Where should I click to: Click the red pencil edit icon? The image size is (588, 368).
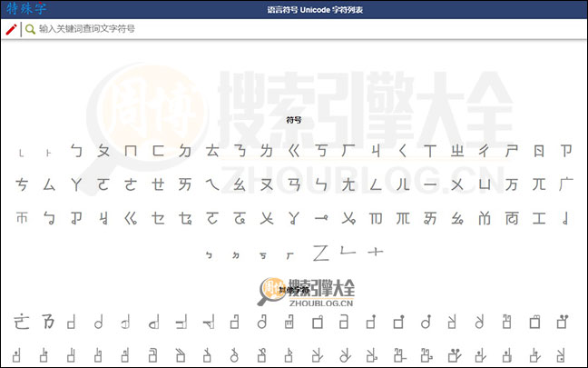(x=11, y=29)
